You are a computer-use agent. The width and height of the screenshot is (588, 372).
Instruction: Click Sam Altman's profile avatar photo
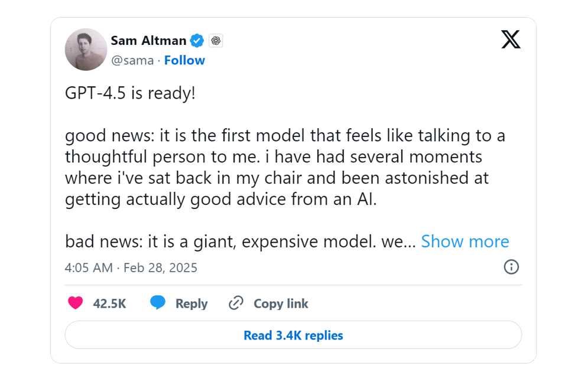coord(86,50)
